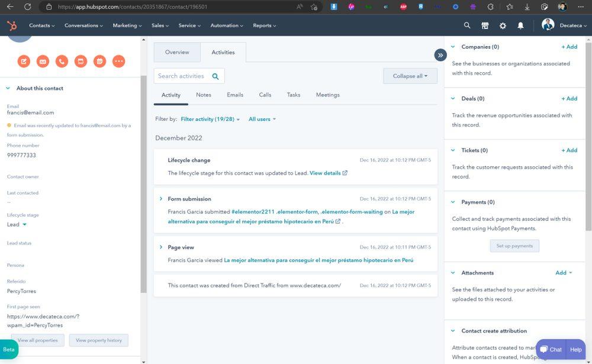Screen dimensions: 592x364
Task: Open the Automation menu
Action: pos(227,25)
